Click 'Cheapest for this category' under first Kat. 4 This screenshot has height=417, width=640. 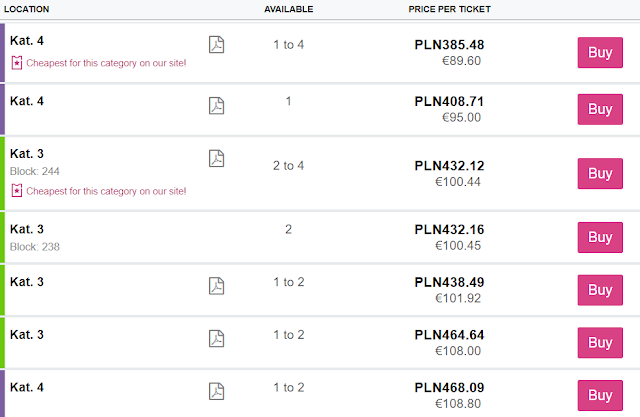(x=105, y=63)
